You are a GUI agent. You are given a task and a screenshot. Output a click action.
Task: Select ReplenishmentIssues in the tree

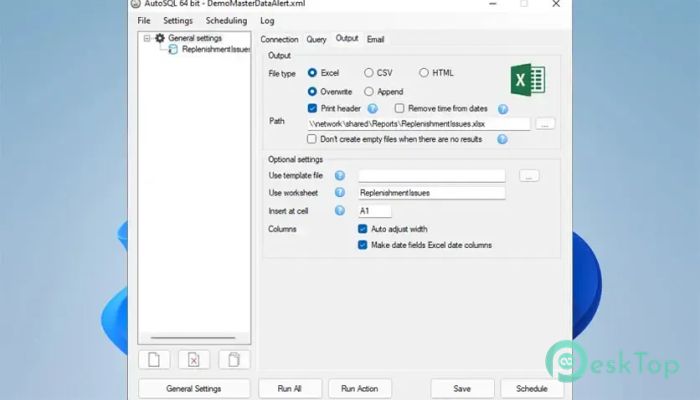click(x=216, y=49)
